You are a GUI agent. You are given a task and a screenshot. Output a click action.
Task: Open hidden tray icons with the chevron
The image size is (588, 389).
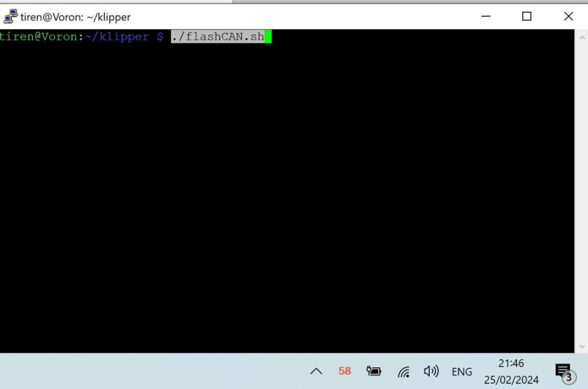point(316,371)
